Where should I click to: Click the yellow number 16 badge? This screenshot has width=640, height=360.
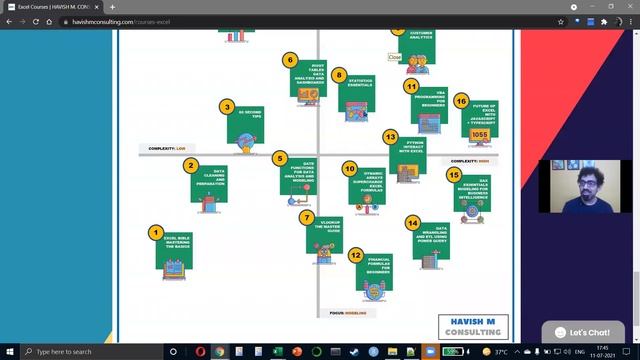461,101
